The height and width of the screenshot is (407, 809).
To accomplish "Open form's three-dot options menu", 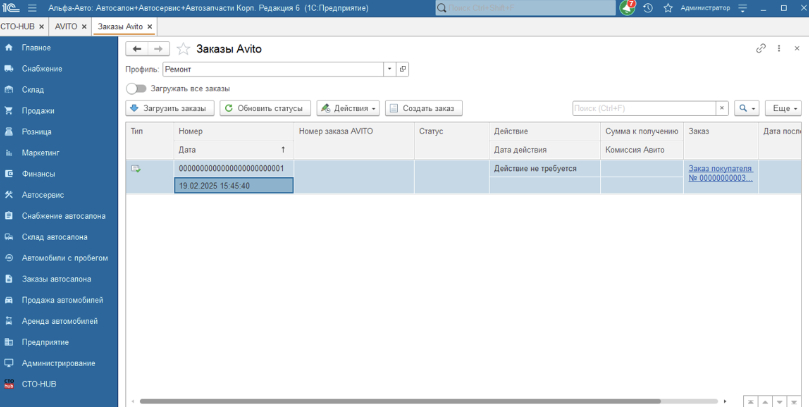I will (779, 48).
